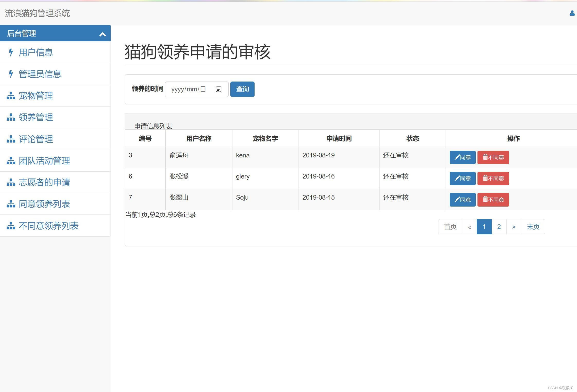Click the sitemap icon beside 同意领养列表
This screenshot has width=577, height=392.
point(11,204)
